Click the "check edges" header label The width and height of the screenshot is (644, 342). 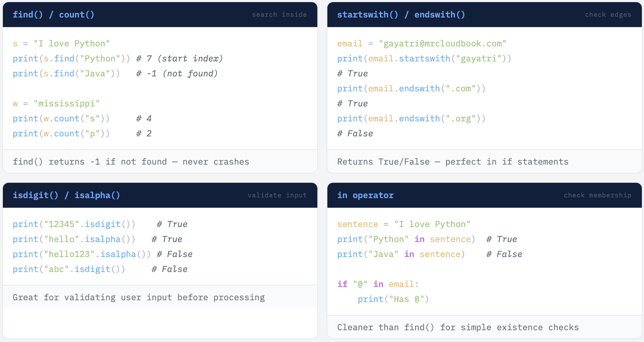tap(608, 15)
